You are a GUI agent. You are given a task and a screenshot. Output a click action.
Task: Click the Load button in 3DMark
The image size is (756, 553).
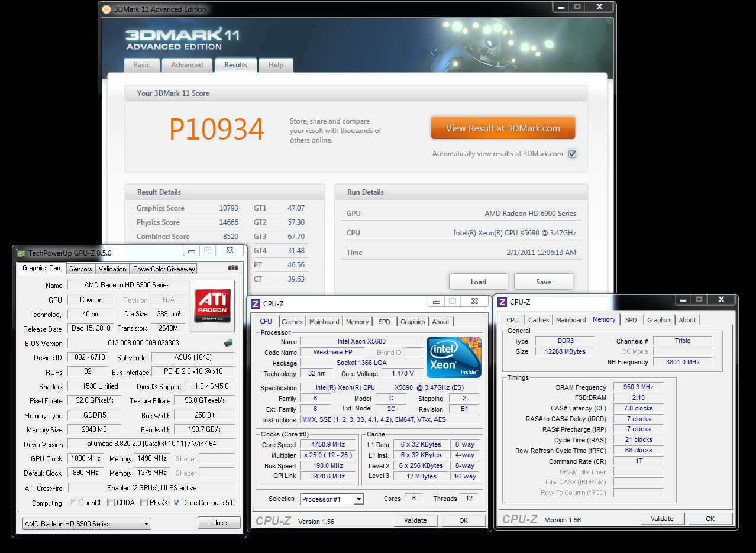479,282
